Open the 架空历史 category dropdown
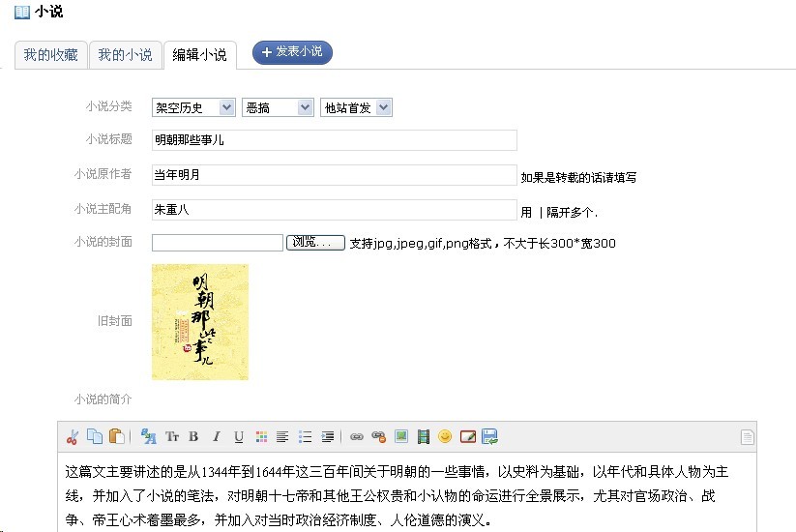796x532 pixels. coord(193,107)
